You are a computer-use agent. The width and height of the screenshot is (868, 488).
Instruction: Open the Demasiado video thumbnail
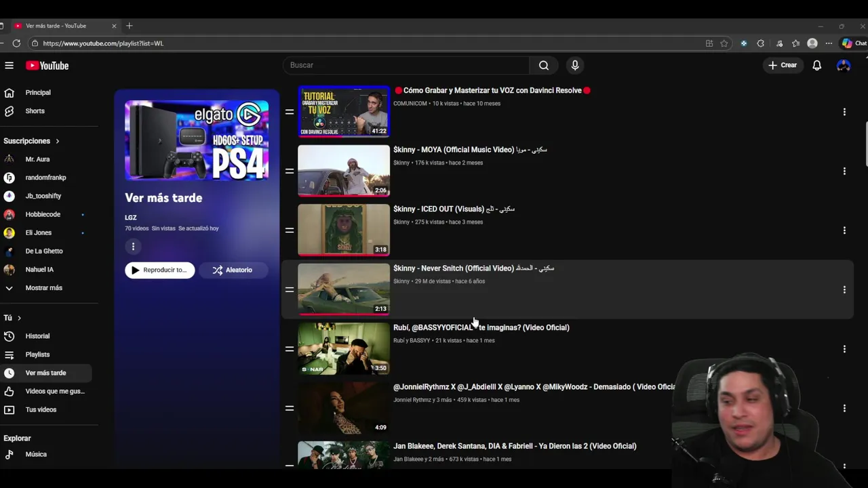(x=344, y=408)
